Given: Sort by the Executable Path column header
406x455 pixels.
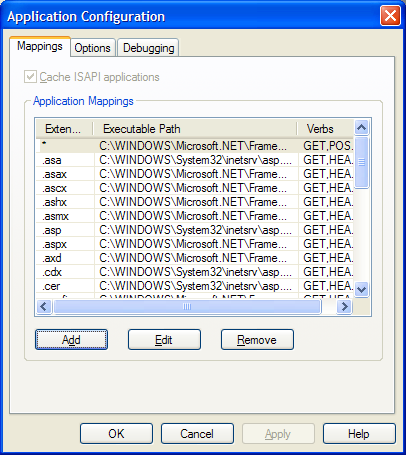Looking at the screenshot, I should 195,129.
